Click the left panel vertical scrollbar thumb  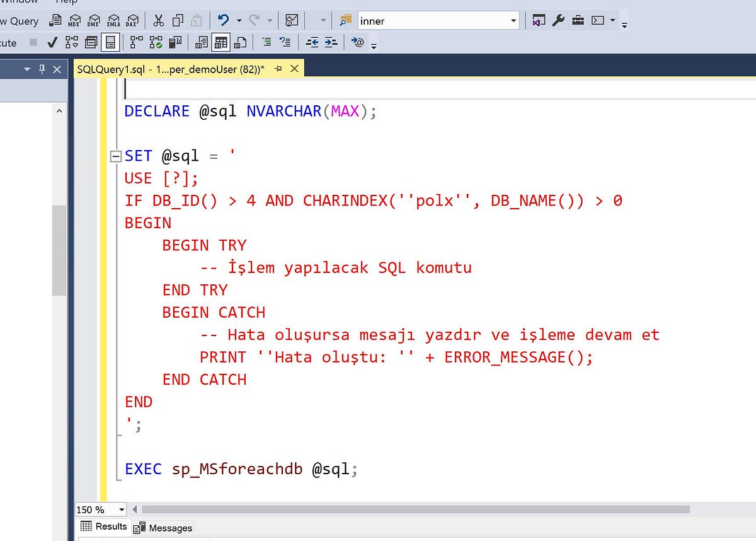[x=59, y=250]
